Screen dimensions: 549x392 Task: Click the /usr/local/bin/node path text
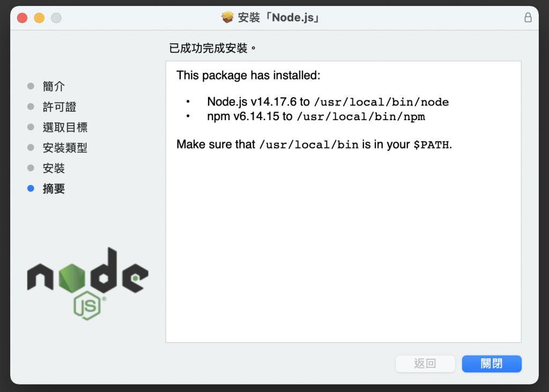point(382,102)
